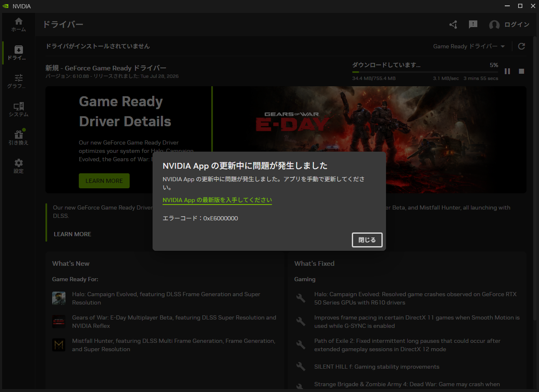Viewport: 539px width, 392px height.
Task: Click the 'What's Fixed' heading
Action: [314, 263]
